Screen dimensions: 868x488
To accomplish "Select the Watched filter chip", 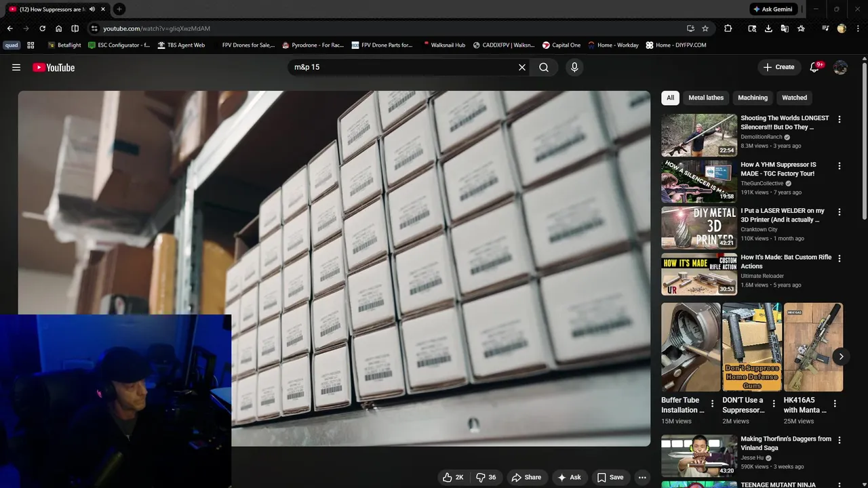I will coord(794,98).
